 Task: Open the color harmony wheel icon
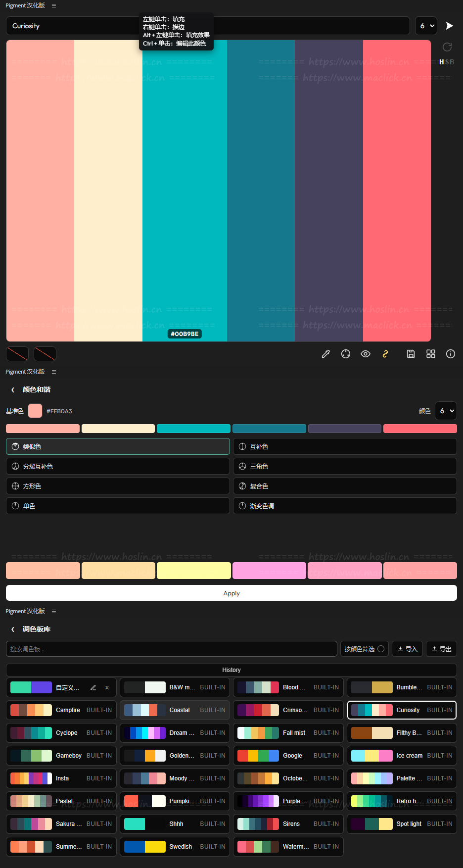point(346,354)
